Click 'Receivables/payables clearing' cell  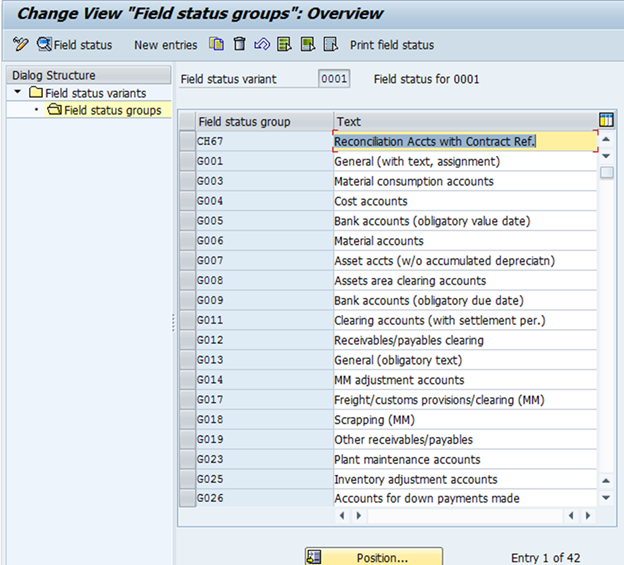[465, 340]
